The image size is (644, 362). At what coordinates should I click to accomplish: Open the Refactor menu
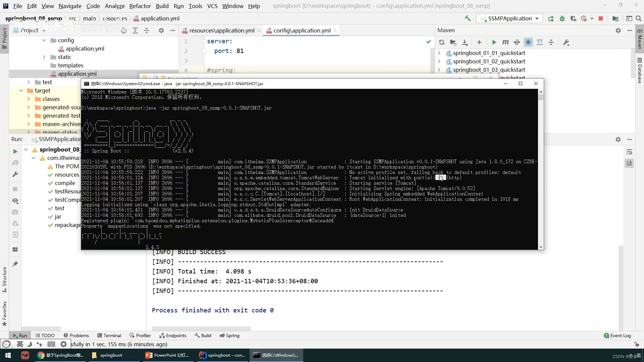click(x=140, y=6)
